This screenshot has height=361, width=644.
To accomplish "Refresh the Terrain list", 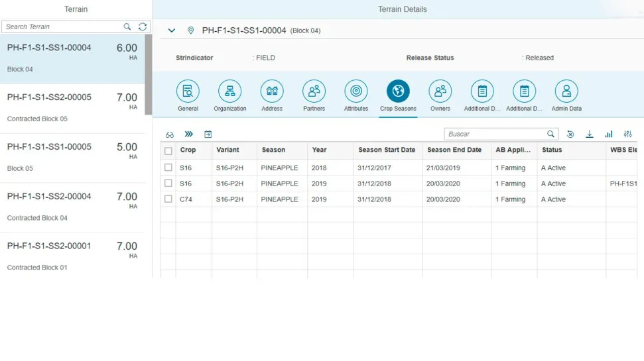I will click(x=143, y=26).
